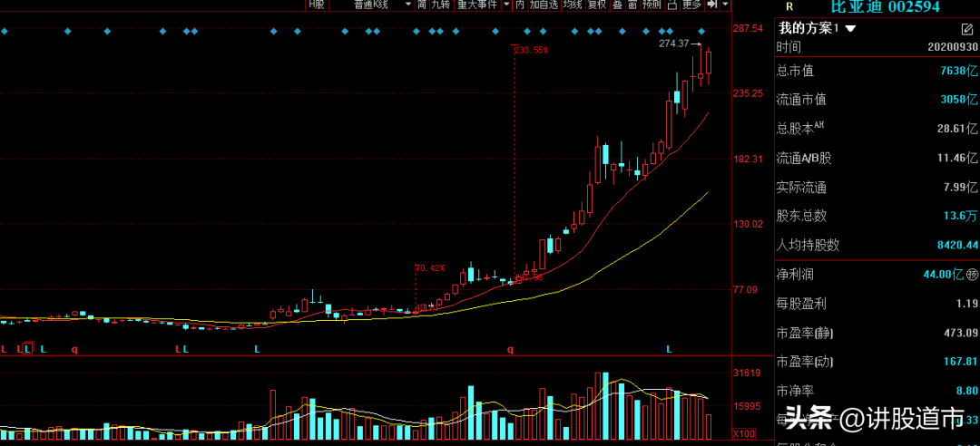Click the circular icon next to 净利润 value

pos(972,274)
